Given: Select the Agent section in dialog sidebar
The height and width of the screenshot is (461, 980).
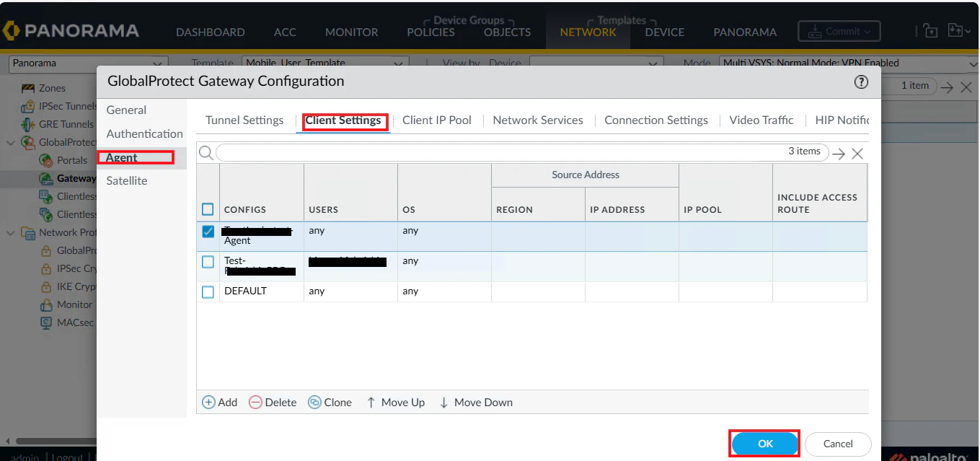Looking at the screenshot, I should pyautogui.click(x=122, y=158).
